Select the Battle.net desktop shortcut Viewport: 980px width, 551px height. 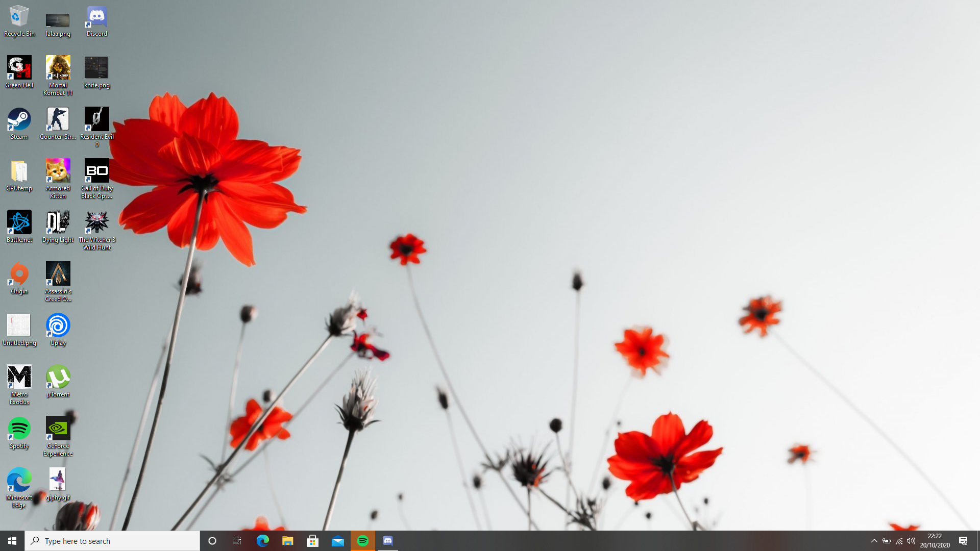click(19, 227)
